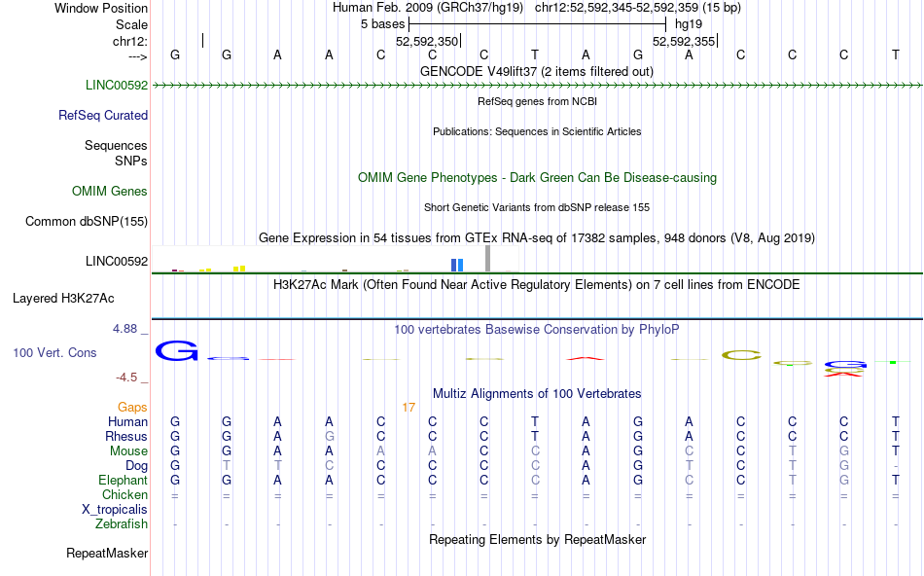Click the orange Gaps label
This screenshot has height=576, width=924.
click(x=132, y=408)
